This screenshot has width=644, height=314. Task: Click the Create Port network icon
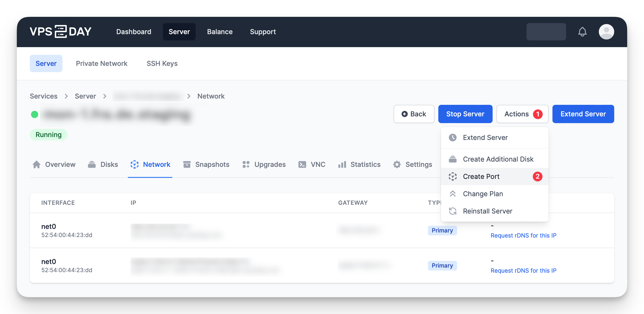(x=452, y=176)
